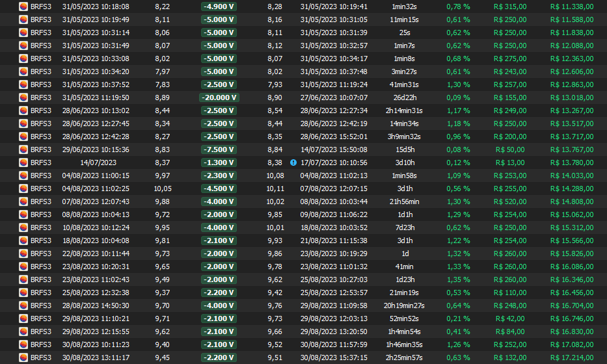Click the -4.900 V quantity badge

coord(219,6)
